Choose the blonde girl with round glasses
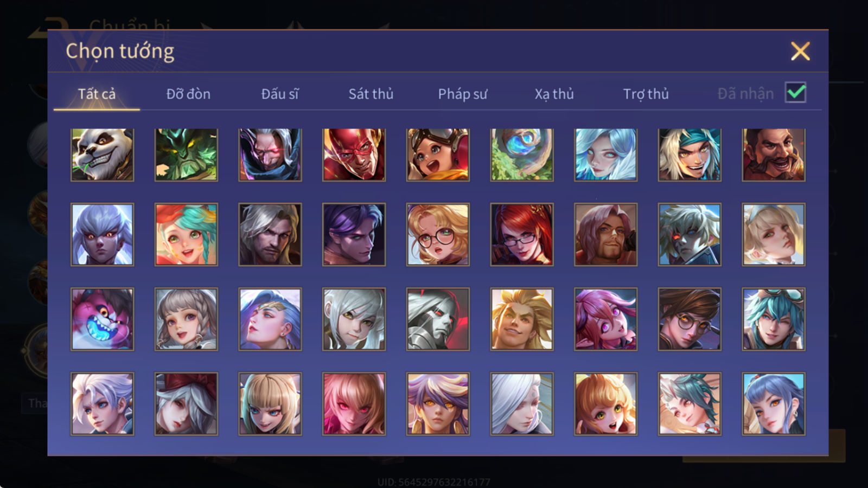Viewport: 868px width, 488px height. click(438, 234)
